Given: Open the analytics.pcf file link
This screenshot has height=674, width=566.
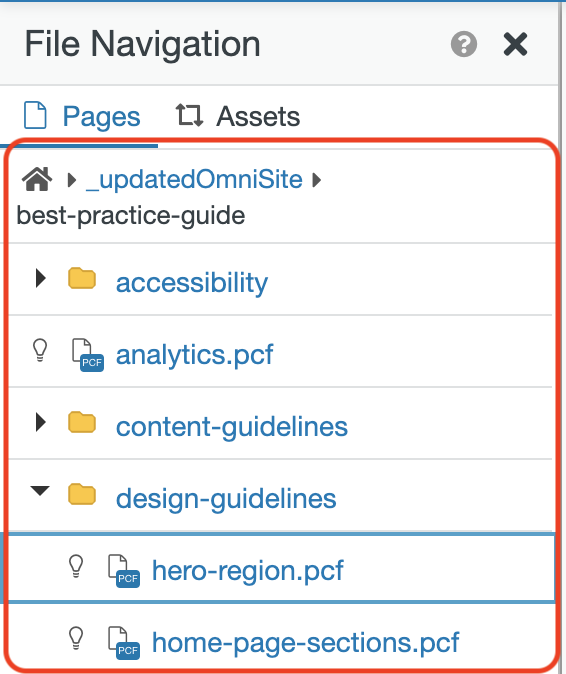Looking at the screenshot, I should [194, 355].
